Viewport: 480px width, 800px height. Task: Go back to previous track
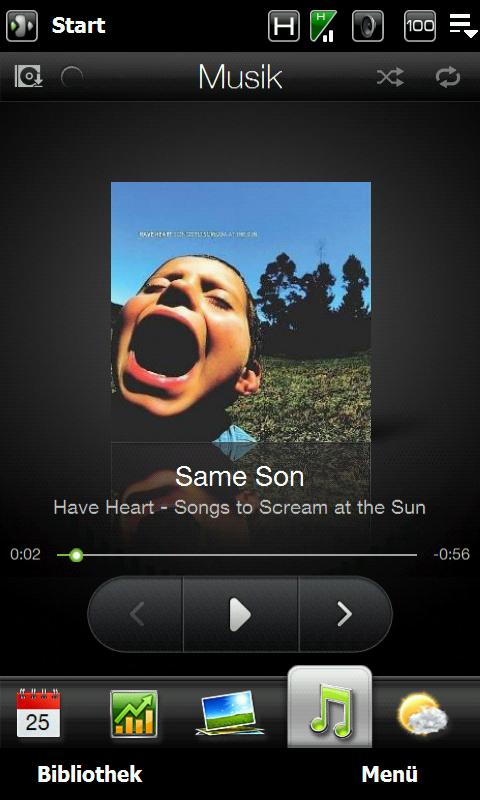[x=136, y=614]
